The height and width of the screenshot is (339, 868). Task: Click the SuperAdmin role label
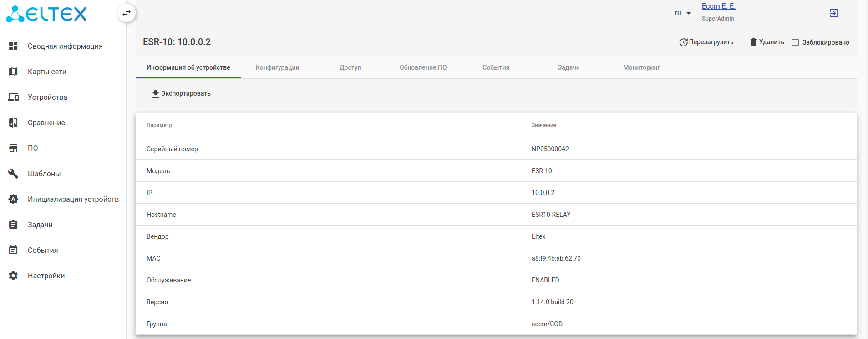tap(718, 19)
